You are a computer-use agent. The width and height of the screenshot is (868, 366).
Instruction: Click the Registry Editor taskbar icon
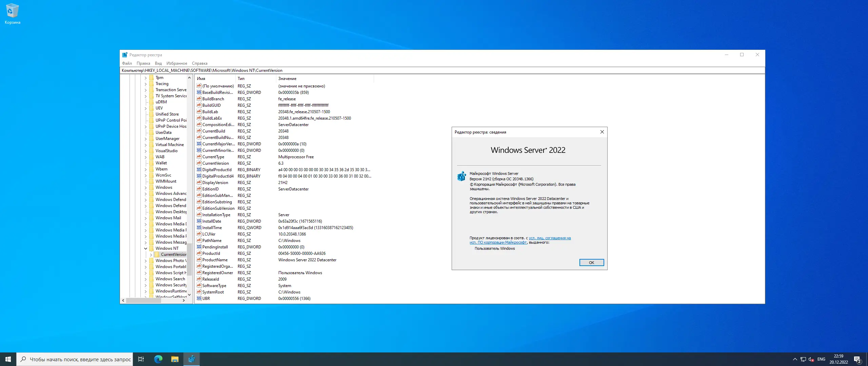click(x=192, y=359)
